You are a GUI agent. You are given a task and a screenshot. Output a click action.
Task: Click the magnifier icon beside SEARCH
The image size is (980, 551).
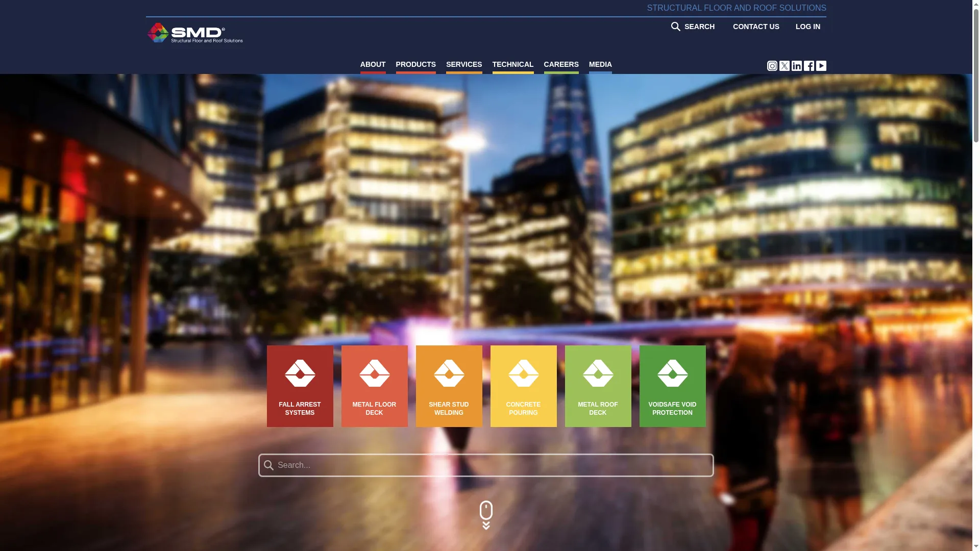pyautogui.click(x=675, y=27)
